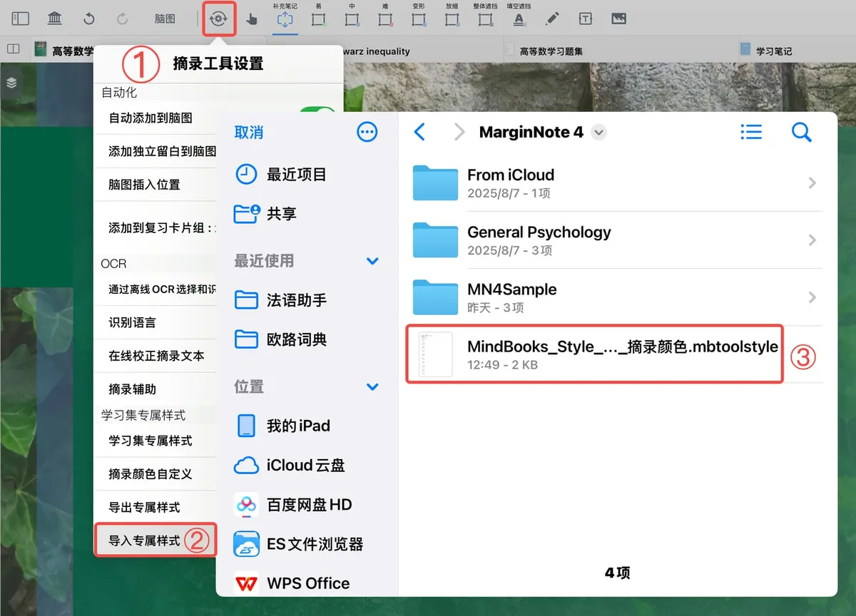The image size is (856, 616).
Task: Click the redo arrow
Action: click(122, 19)
